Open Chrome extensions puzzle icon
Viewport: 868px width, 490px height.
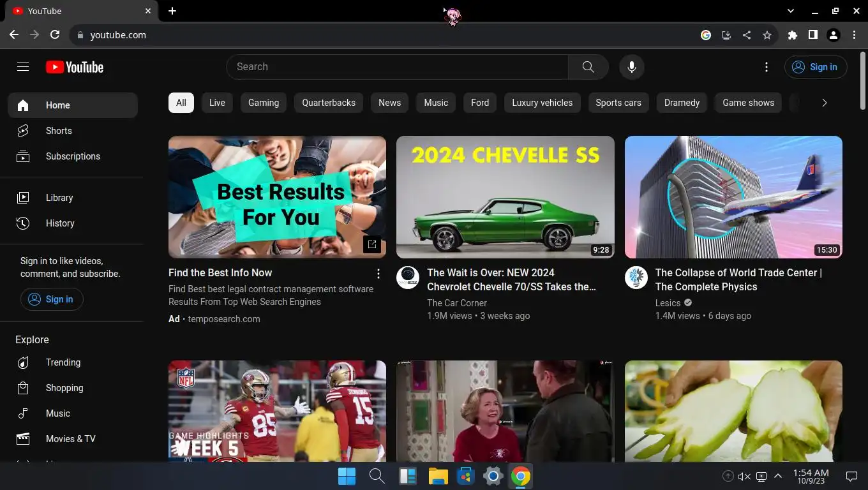[793, 35]
